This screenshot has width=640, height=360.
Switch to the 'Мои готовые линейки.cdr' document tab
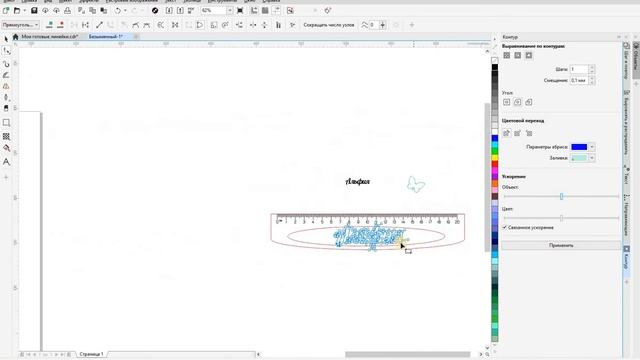[49, 37]
